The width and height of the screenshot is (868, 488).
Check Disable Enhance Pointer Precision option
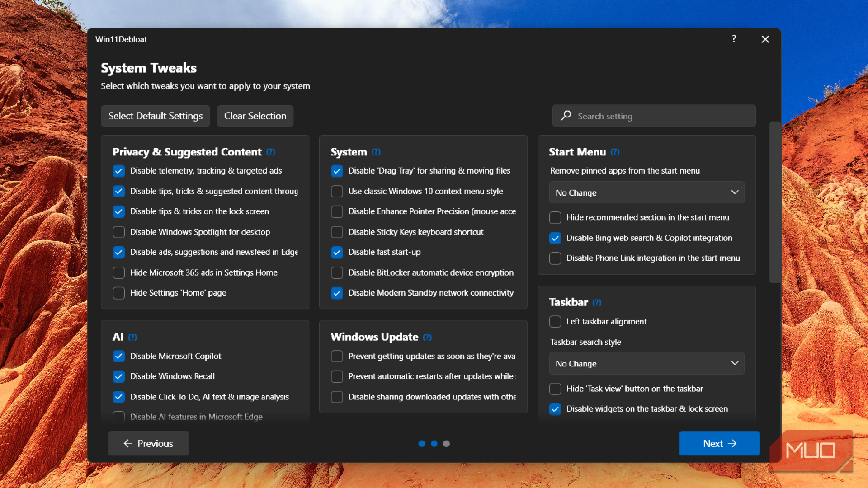(x=337, y=211)
